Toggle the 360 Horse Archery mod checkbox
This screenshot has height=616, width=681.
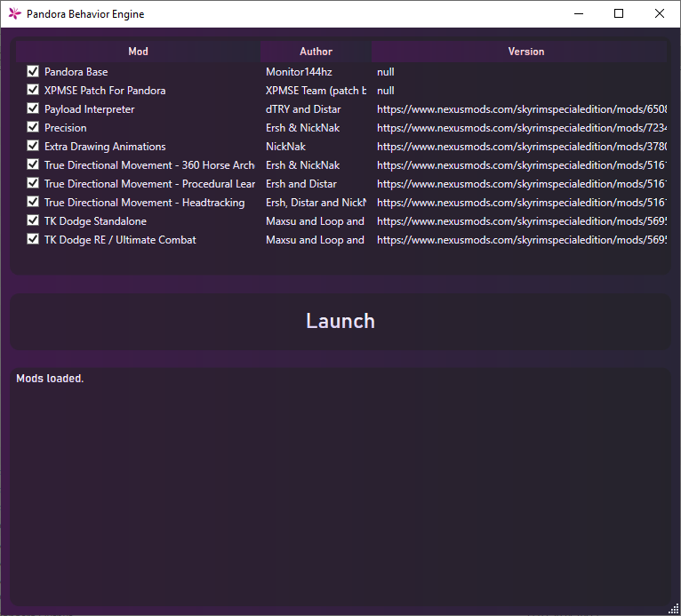(x=33, y=164)
